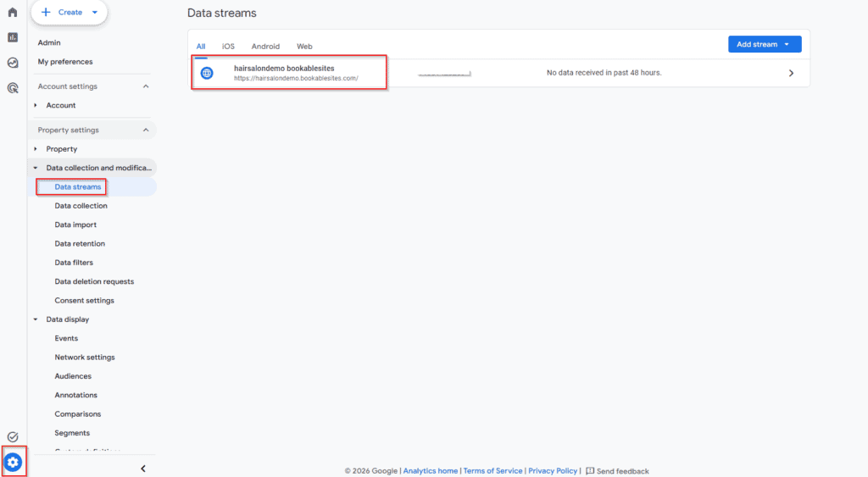Screen dimensions: 868x477
Task: Open the Explore icon in left rail
Action: pos(13,63)
